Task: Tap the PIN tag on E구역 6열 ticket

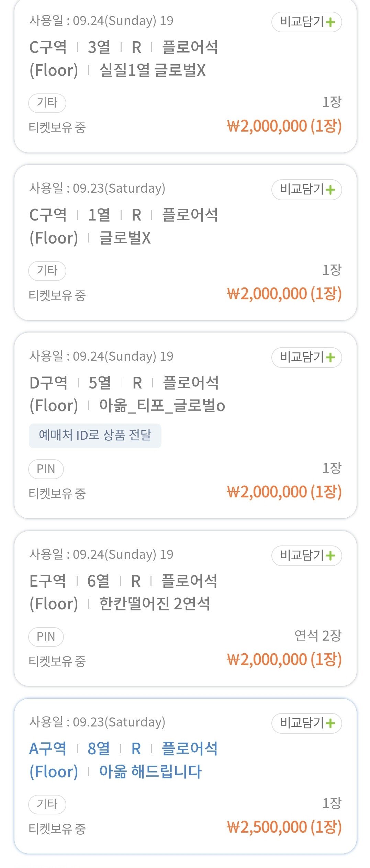Action: (x=46, y=636)
